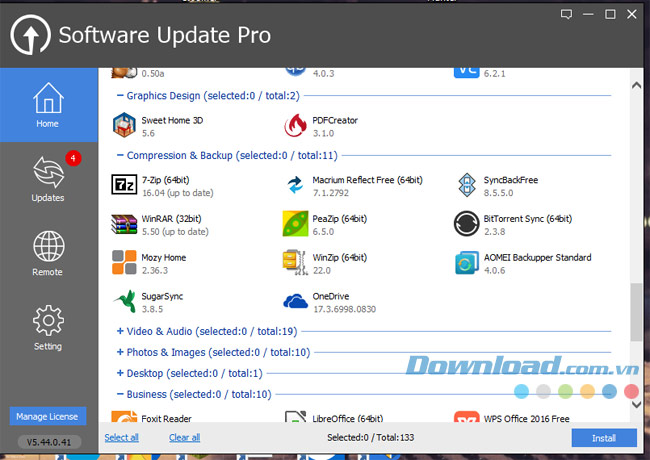Click the Select all link

tap(121, 438)
